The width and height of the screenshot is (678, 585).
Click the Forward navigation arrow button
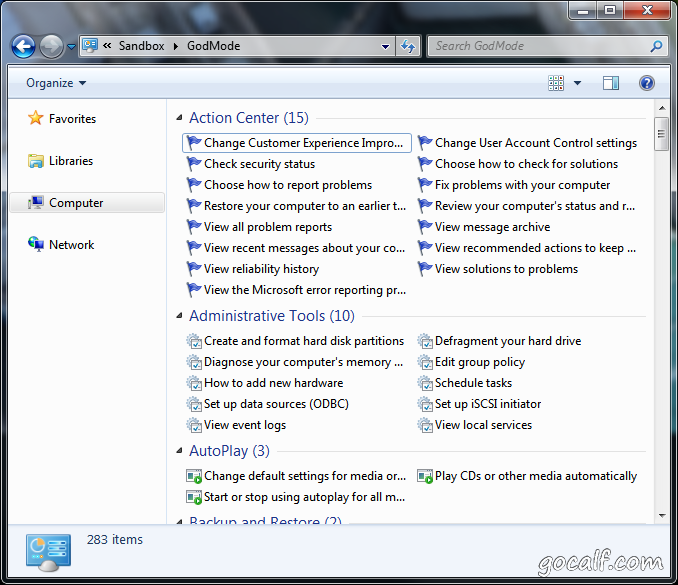coord(51,46)
